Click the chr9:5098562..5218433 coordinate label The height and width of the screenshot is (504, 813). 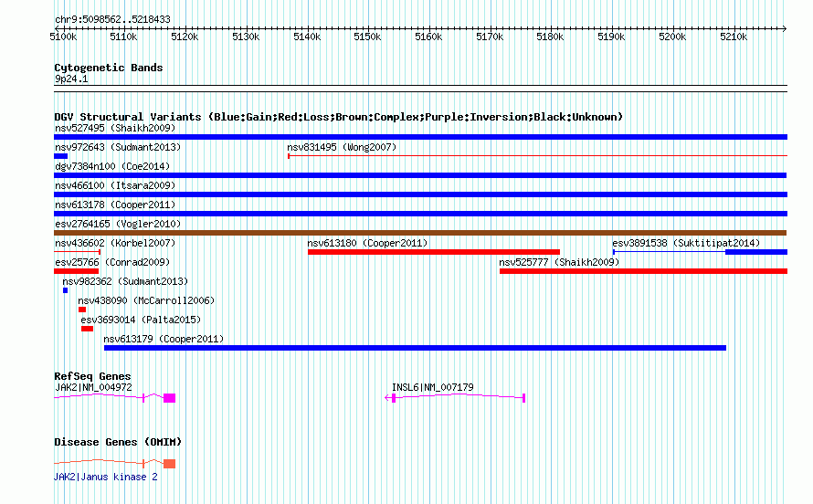point(112,19)
